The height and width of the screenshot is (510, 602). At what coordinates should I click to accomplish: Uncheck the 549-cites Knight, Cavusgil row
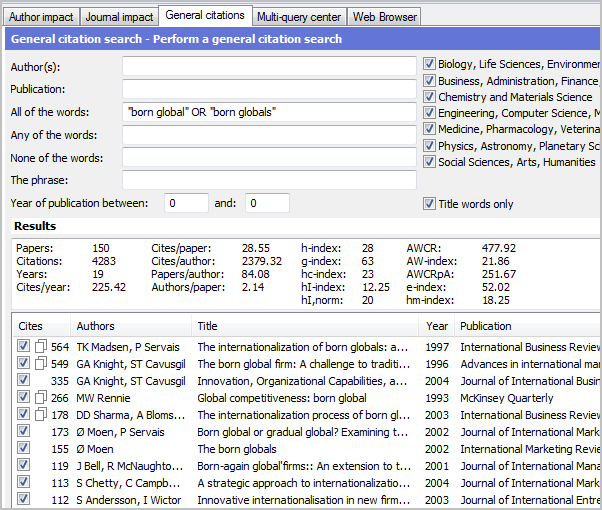pos(23,363)
